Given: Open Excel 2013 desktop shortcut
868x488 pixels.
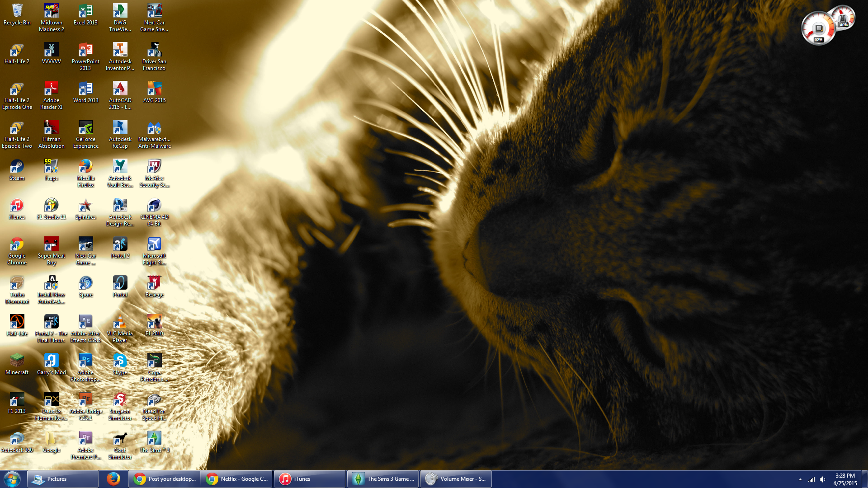Looking at the screenshot, I should coord(86,15).
